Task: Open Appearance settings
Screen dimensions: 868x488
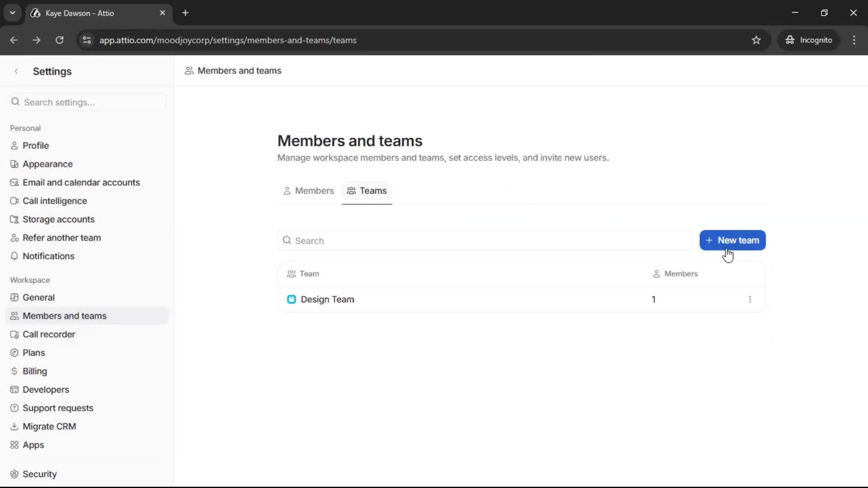Action: click(x=48, y=164)
